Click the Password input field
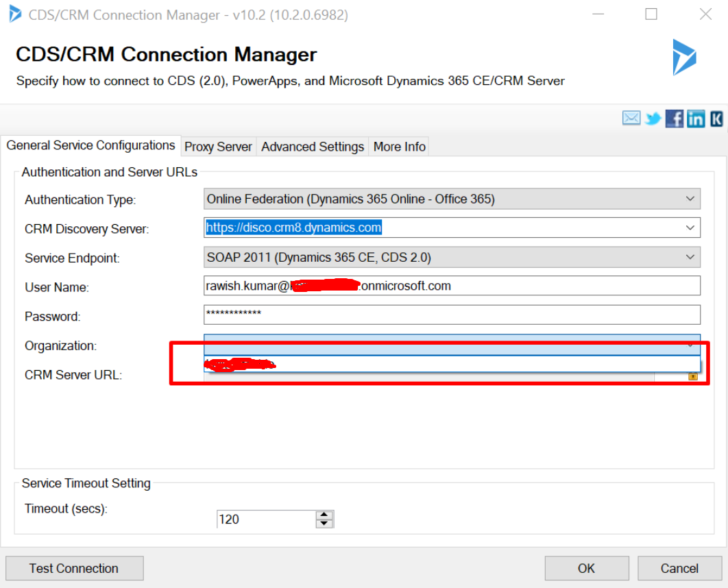The width and height of the screenshot is (728, 588). click(x=452, y=315)
